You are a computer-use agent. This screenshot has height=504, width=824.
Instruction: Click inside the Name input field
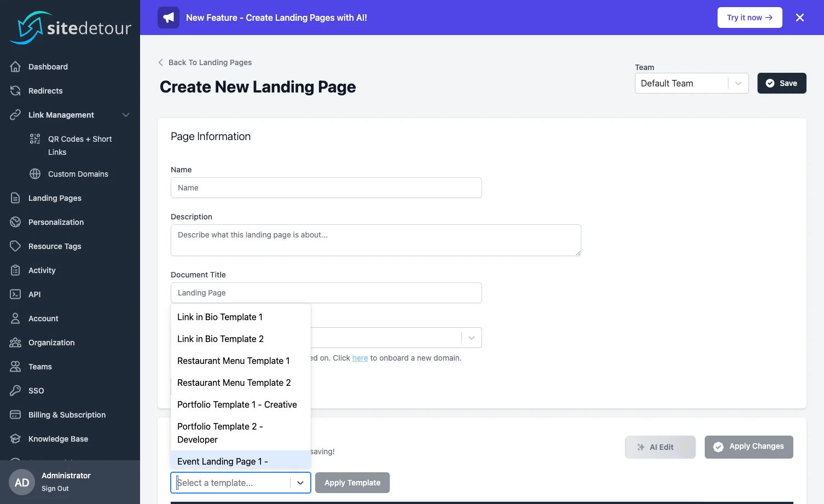326,188
